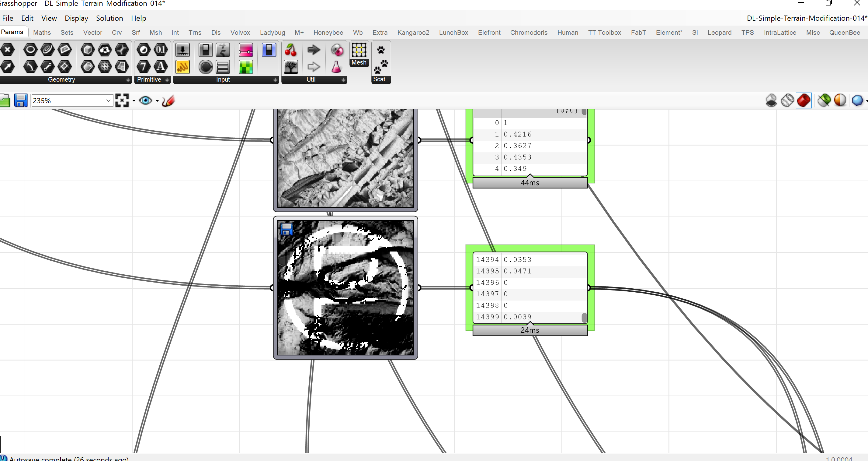Choose the Tree viewer icon in Util
Viewport: 868px width, 461px height.
[290, 67]
